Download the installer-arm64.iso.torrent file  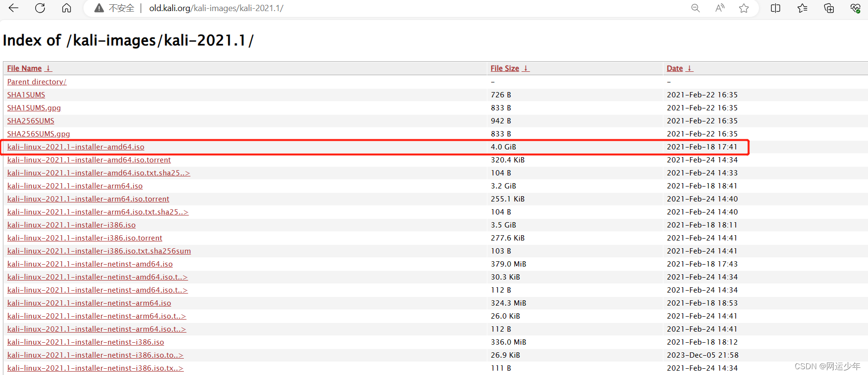88,199
